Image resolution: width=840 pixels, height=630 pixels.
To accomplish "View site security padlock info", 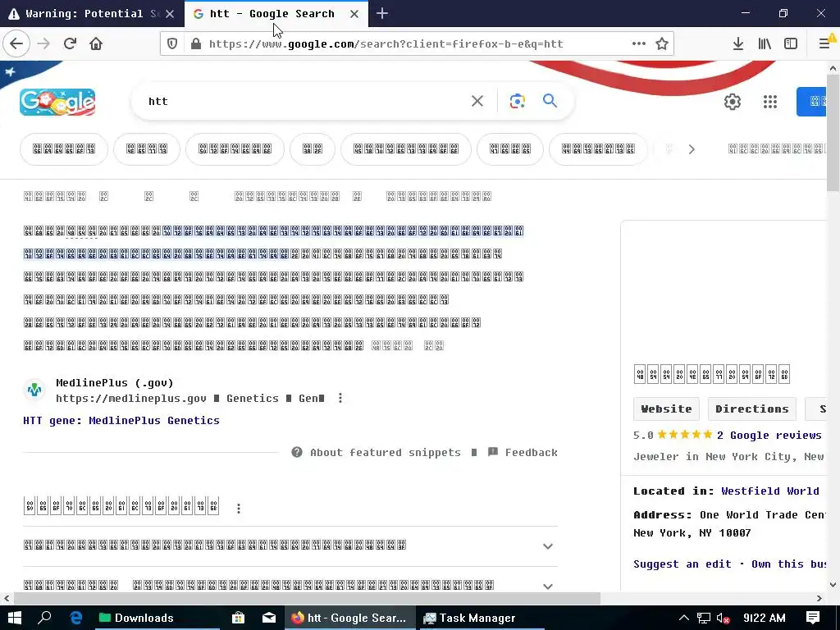I will pyautogui.click(x=196, y=44).
